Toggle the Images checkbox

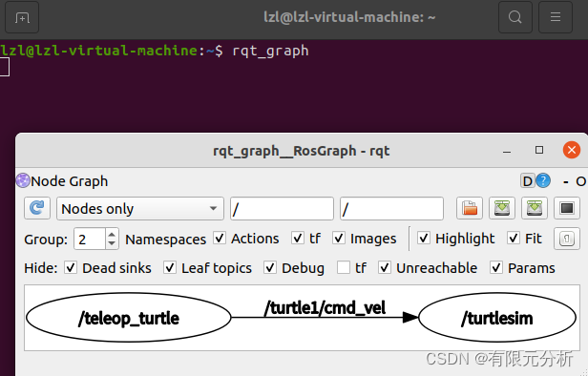click(x=339, y=238)
